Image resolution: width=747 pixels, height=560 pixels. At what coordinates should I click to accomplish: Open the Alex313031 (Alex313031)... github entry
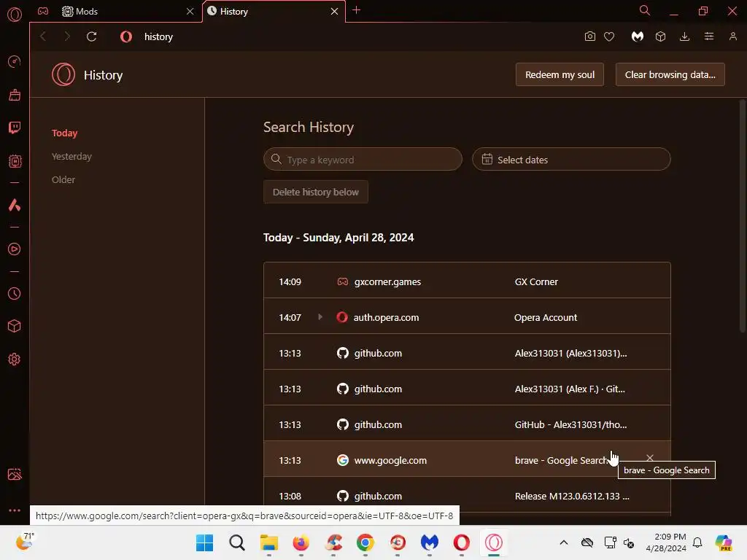467,353
